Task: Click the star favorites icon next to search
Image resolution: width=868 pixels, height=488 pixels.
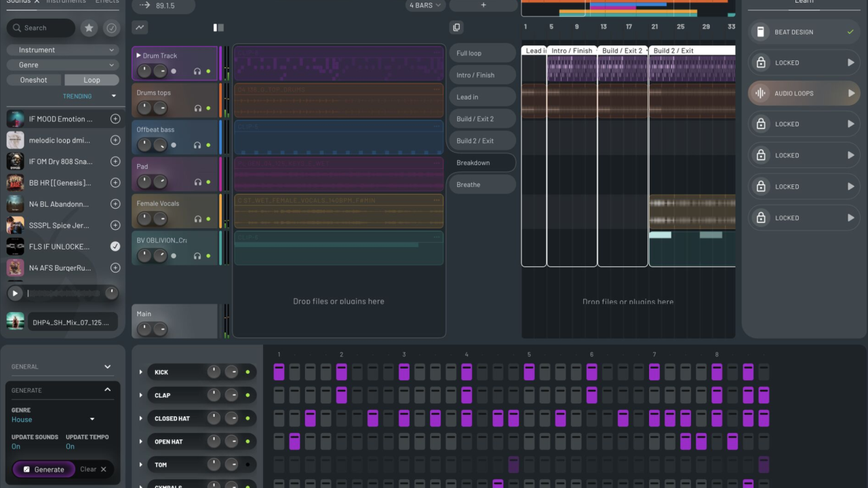Action: point(89,28)
